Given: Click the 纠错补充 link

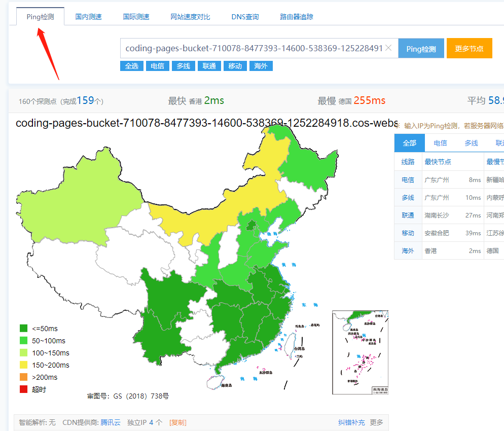Looking at the screenshot, I should pos(351,422).
